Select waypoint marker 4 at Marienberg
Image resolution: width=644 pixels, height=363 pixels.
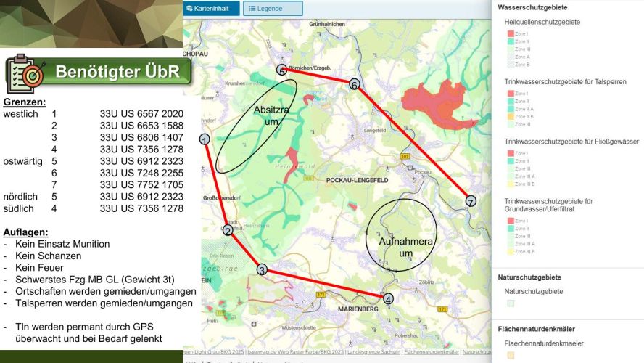coord(389,298)
